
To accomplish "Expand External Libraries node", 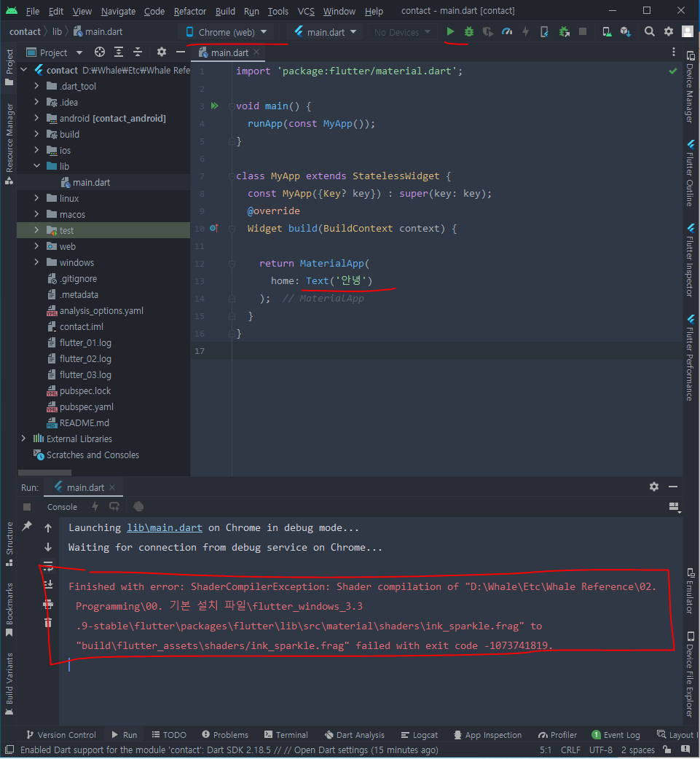I will (x=24, y=439).
